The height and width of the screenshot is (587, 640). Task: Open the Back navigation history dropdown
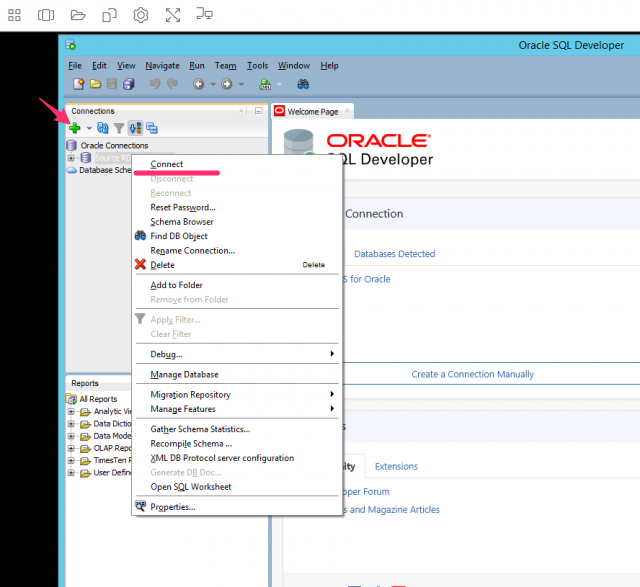click(x=213, y=84)
